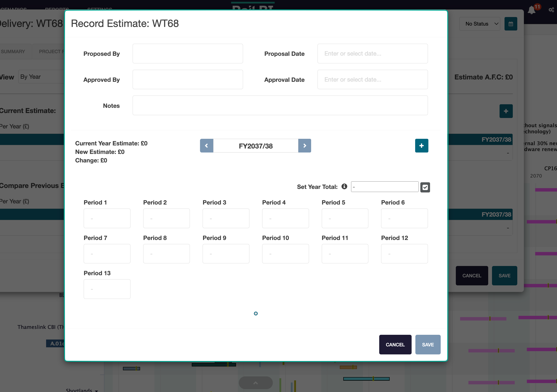557x392 pixels.
Task: Click the Approval Date input field
Action: [x=372, y=80]
